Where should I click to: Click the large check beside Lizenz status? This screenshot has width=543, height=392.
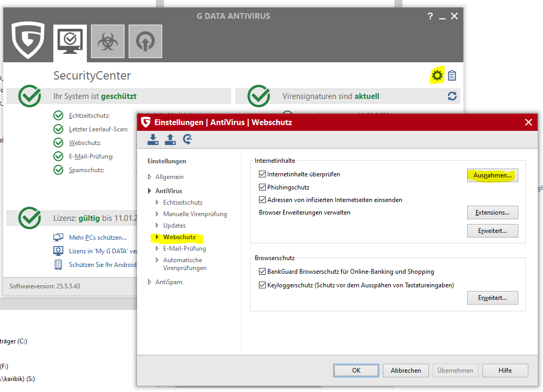pos(30,218)
